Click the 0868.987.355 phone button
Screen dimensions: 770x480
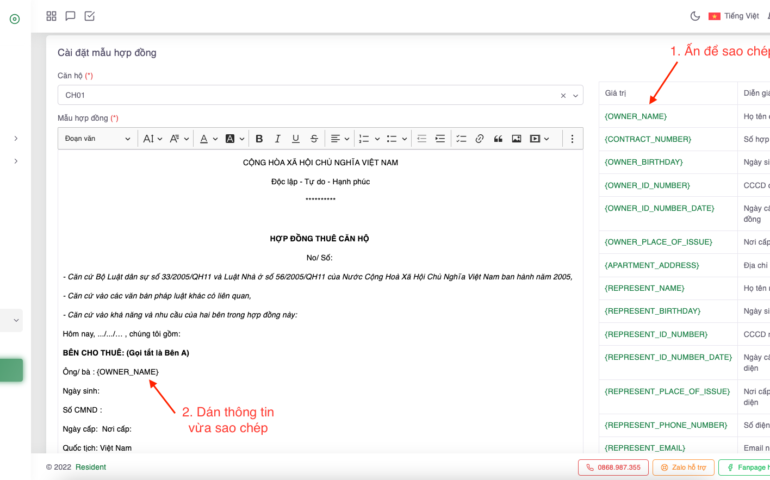click(x=612, y=467)
